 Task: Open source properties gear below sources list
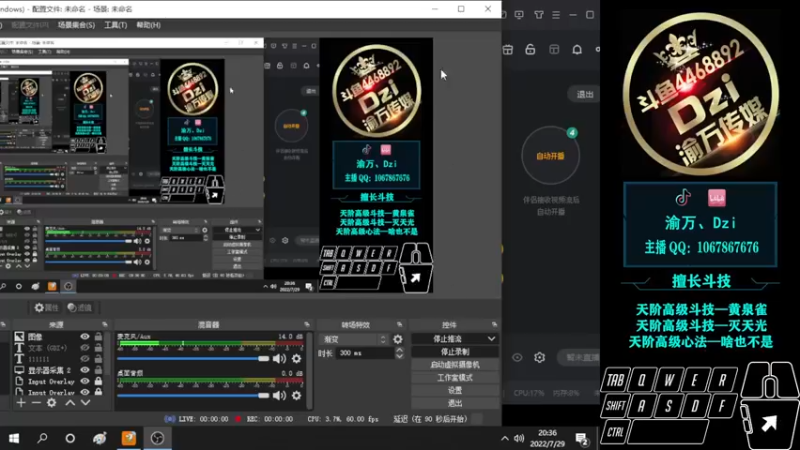(x=52, y=403)
